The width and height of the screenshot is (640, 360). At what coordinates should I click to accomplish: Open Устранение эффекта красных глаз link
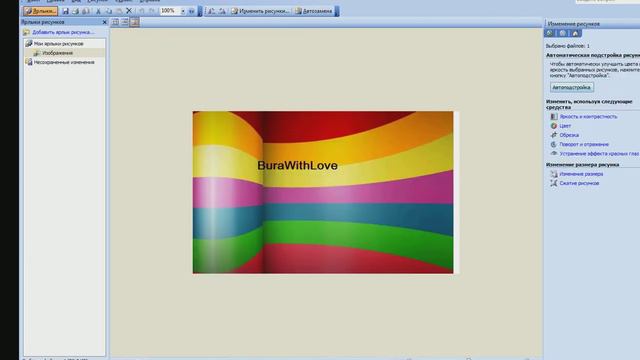click(x=599, y=153)
